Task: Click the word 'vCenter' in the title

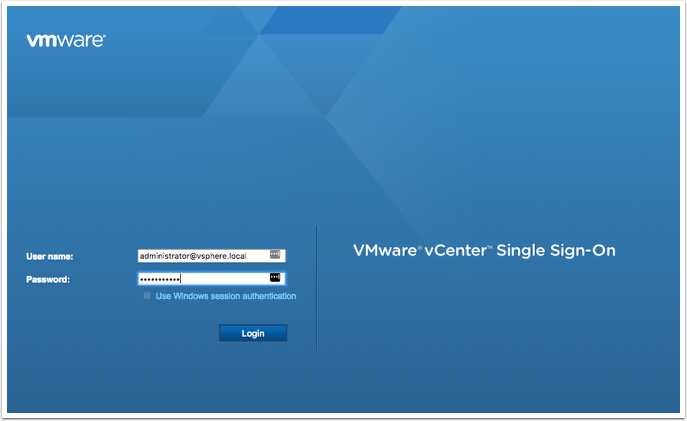Action: [x=457, y=251]
